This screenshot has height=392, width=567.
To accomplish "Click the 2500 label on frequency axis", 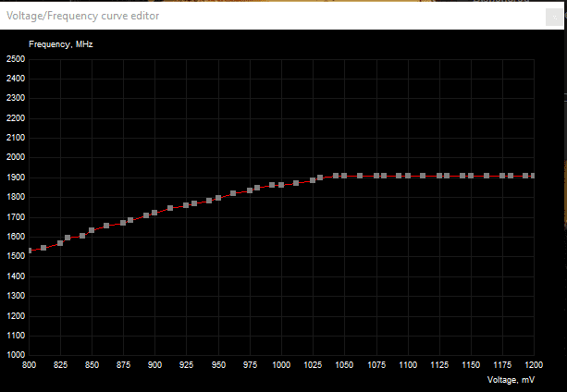I will click(16, 59).
